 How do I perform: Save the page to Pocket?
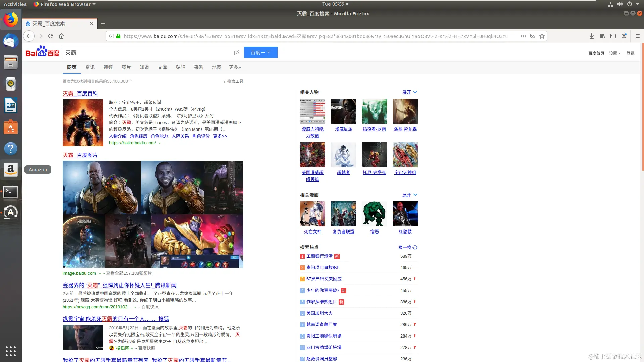click(x=533, y=36)
